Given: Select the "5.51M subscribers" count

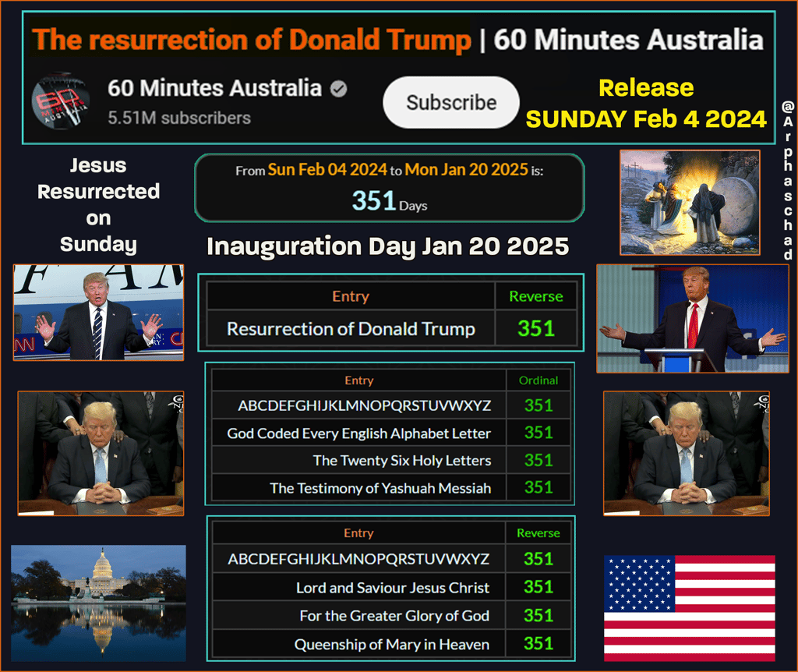Looking at the screenshot, I should 179,118.
